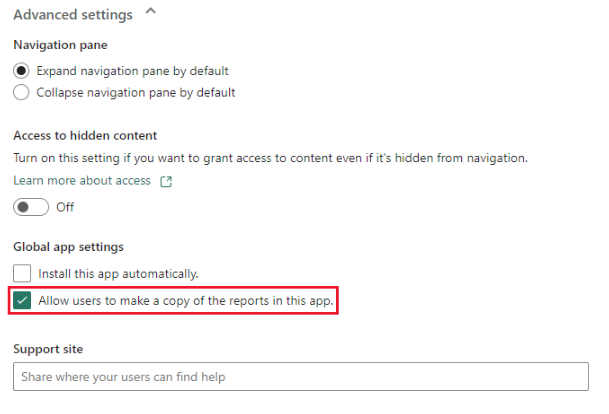
Task: Click the 'Expand navigation pane by default' label
Action: coord(133,71)
